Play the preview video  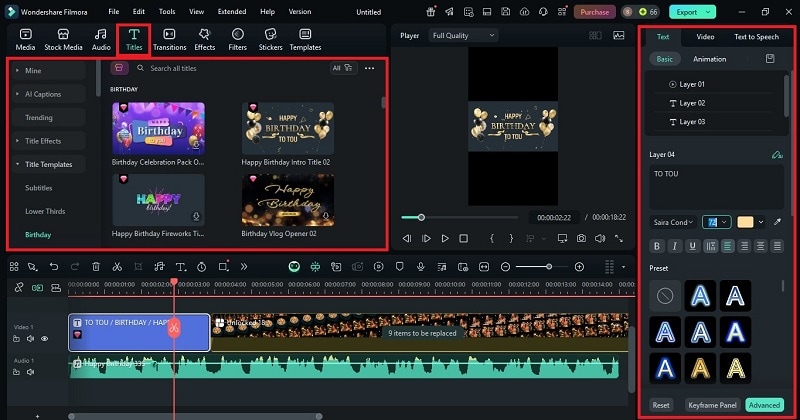445,238
